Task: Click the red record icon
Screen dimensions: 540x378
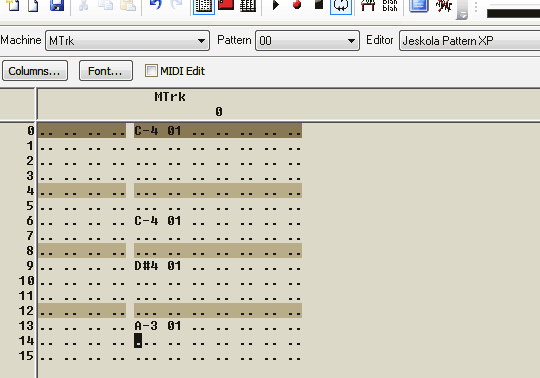Action: [297, 5]
